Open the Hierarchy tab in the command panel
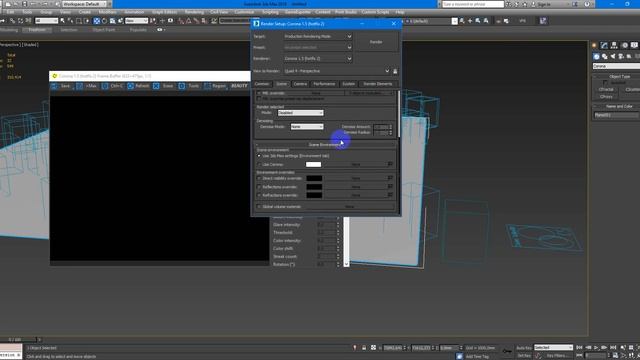The width and height of the screenshot is (640, 360). tap(614, 45)
